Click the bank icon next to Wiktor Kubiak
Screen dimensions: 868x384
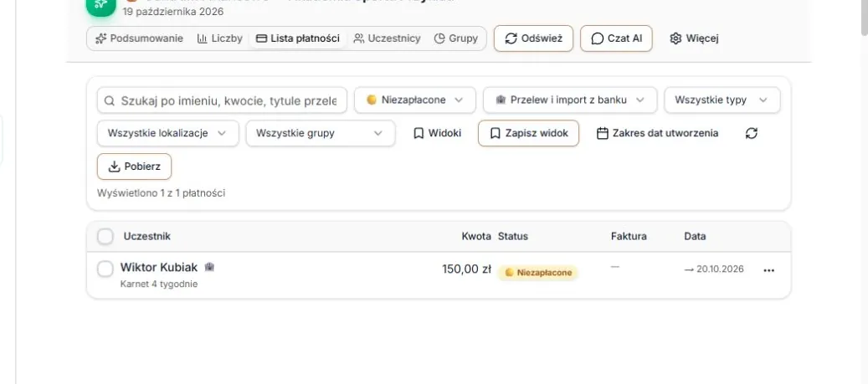[209, 267]
